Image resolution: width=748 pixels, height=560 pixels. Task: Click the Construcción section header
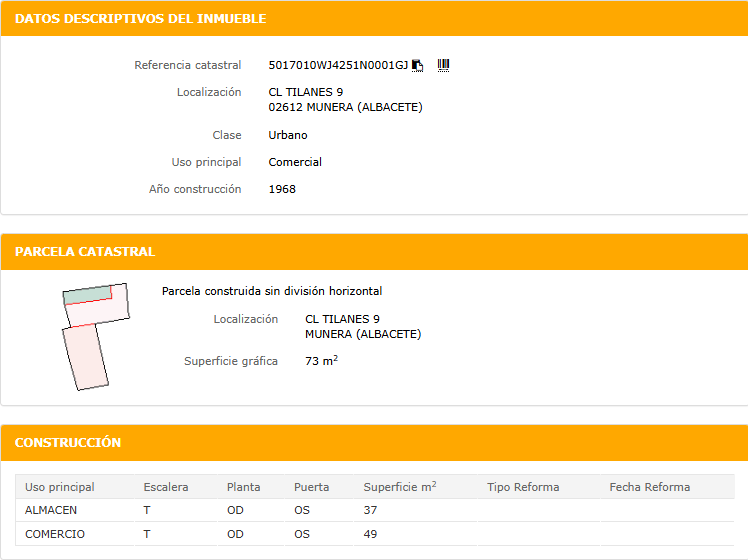coord(68,442)
